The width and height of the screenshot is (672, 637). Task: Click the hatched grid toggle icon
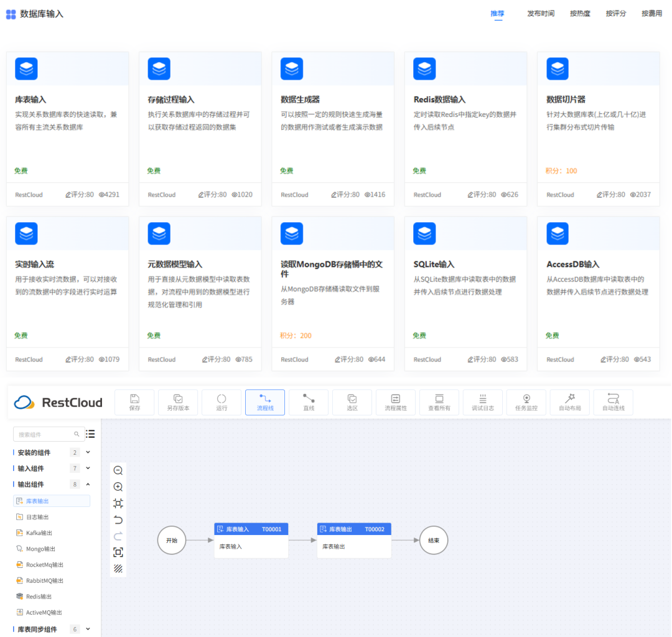tap(118, 569)
